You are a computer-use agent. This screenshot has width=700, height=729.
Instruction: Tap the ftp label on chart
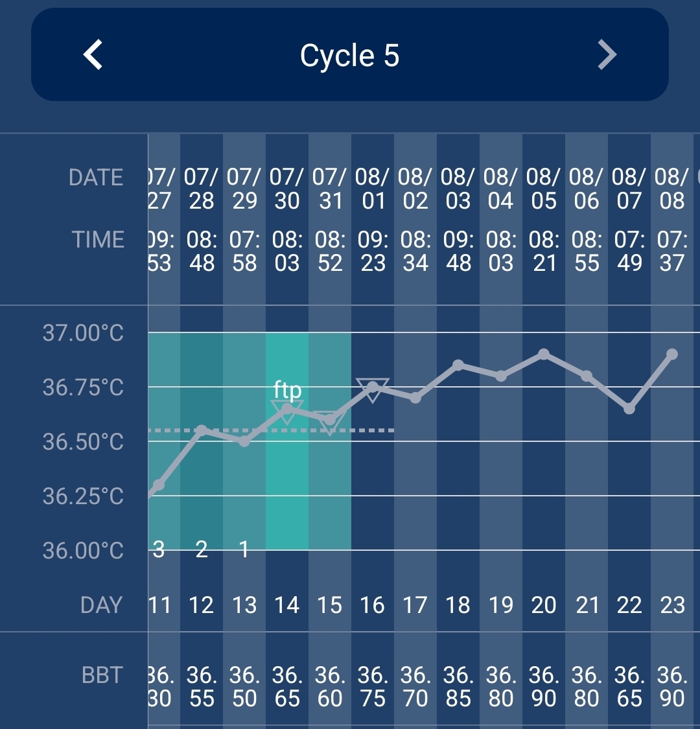[x=287, y=390]
